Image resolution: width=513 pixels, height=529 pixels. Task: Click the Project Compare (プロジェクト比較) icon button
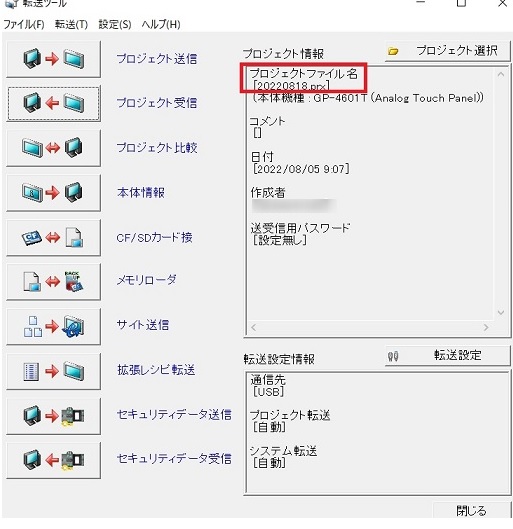(53, 148)
